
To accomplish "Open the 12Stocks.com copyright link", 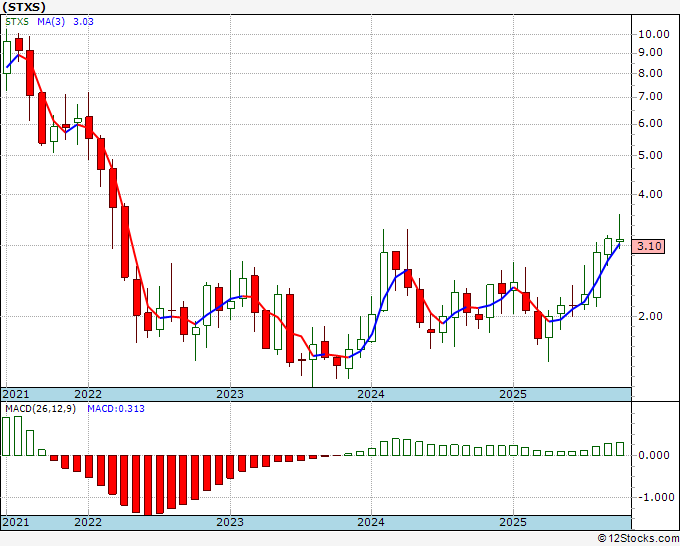I will click(638, 539).
